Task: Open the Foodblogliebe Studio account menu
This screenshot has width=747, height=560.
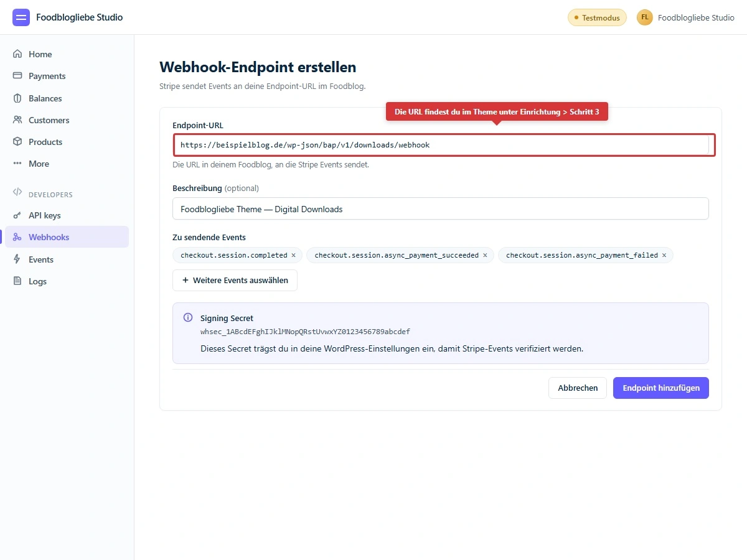Action: click(685, 17)
